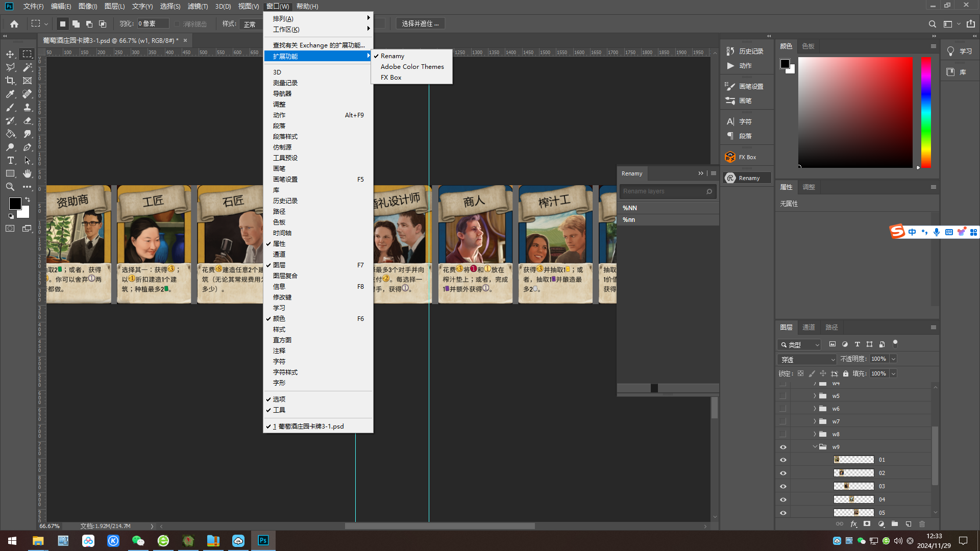Image resolution: width=980 pixels, height=551 pixels.
Task: Open the 学习 Learn panel button
Action: click(x=959, y=51)
